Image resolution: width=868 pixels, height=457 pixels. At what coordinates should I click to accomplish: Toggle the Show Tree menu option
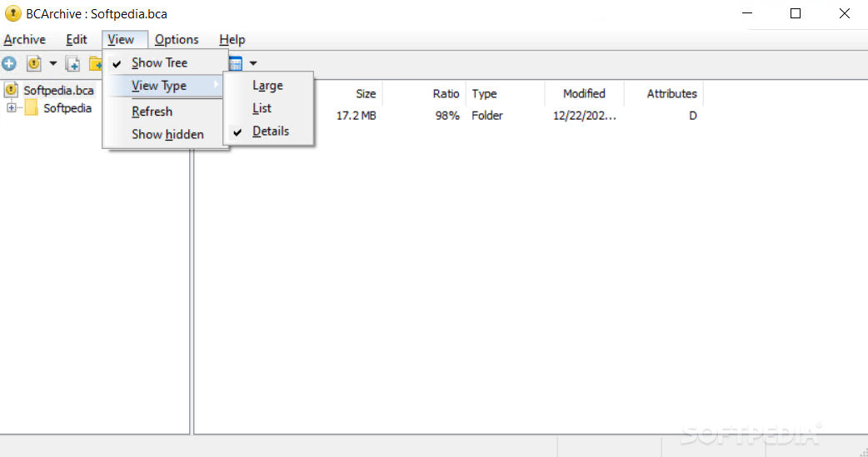166,63
